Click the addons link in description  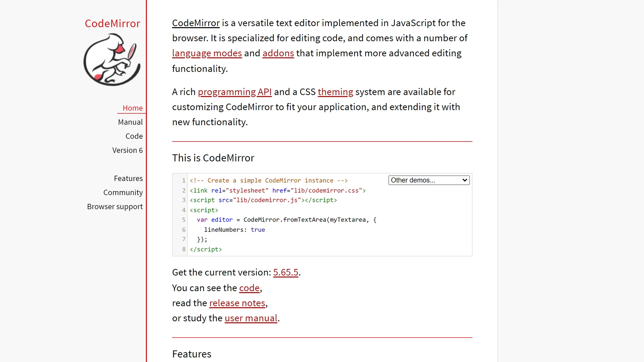278,53
